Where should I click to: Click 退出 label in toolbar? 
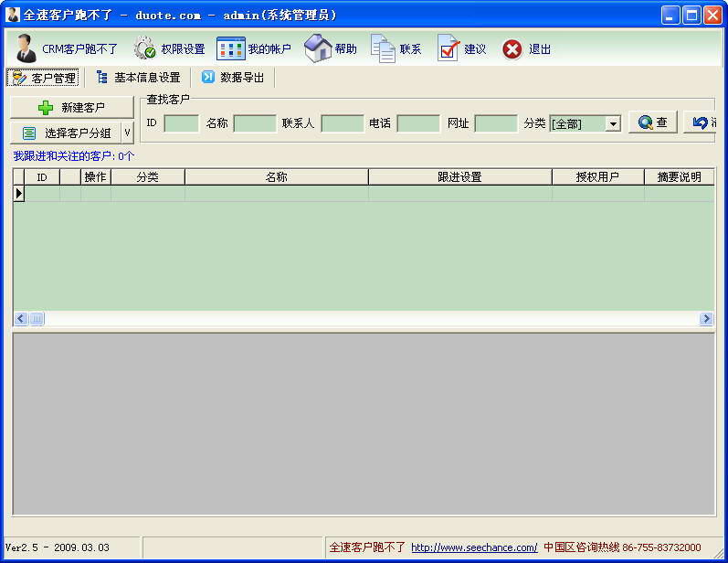coord(540,49)
